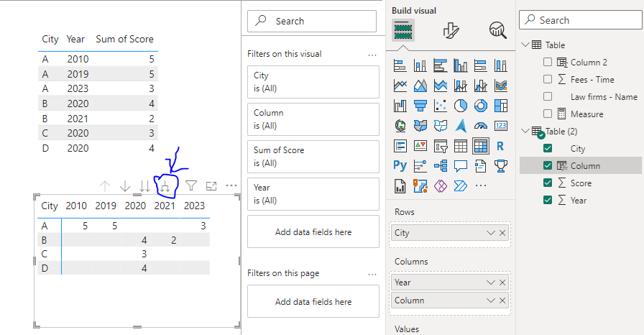The image size is (644, 335).
Task: Select the Line chart visual
Action: pyautogui.click(x=400, y=86)
